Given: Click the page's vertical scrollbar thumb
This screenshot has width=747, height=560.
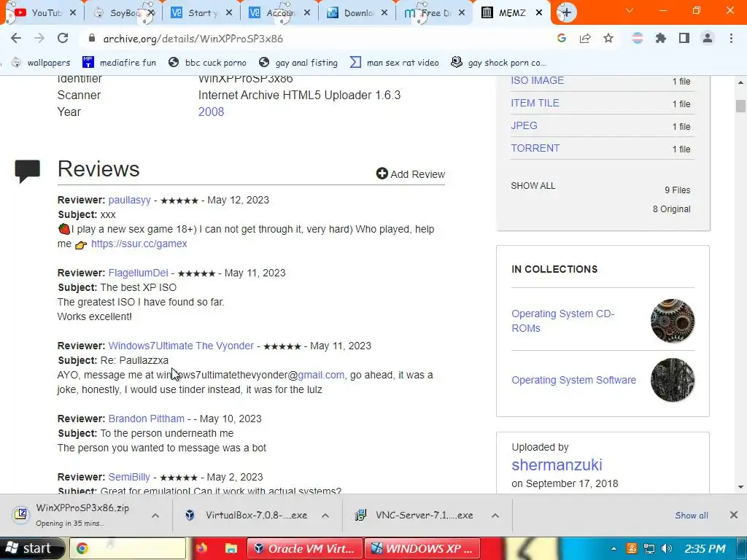Looking at the screenshot, I should (x=740, y=106).
